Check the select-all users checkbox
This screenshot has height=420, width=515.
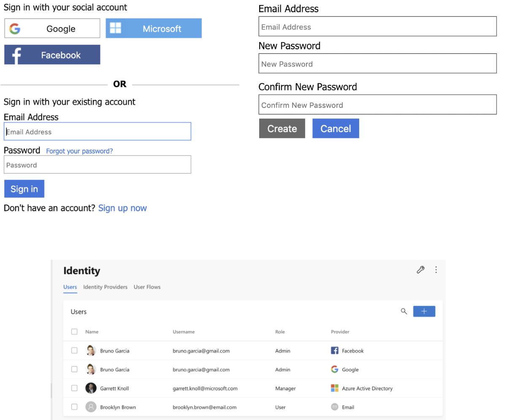[x=74, y=331]
